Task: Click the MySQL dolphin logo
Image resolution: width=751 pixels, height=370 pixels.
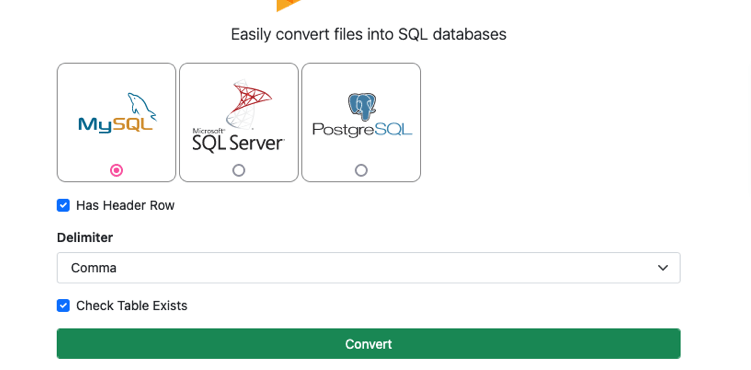Action: point(142,106)
